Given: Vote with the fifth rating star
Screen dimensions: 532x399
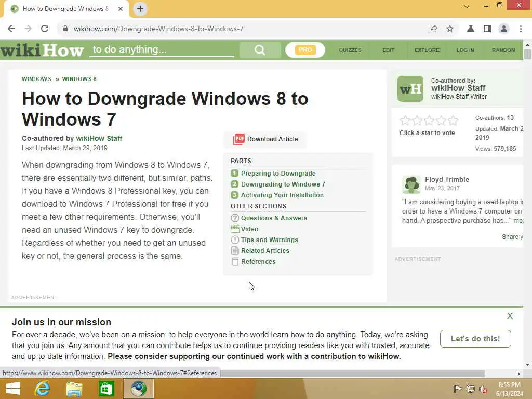Looking at the screenshot, I should pos(453,121).
